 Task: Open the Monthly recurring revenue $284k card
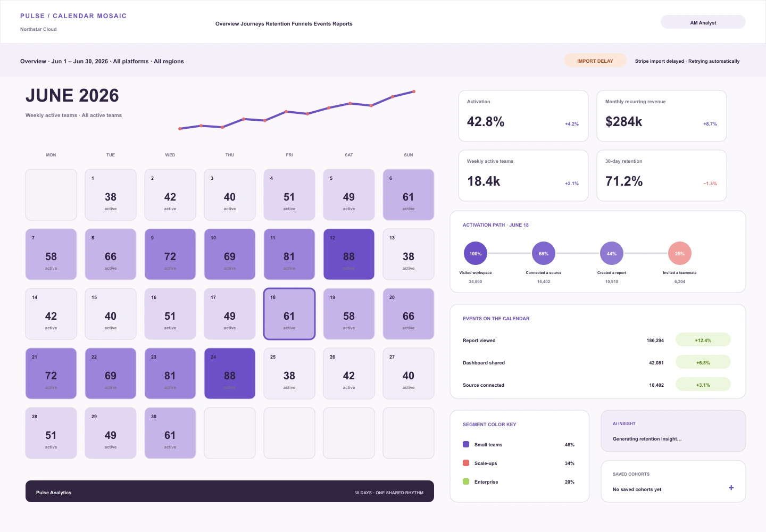pos(662,116)
